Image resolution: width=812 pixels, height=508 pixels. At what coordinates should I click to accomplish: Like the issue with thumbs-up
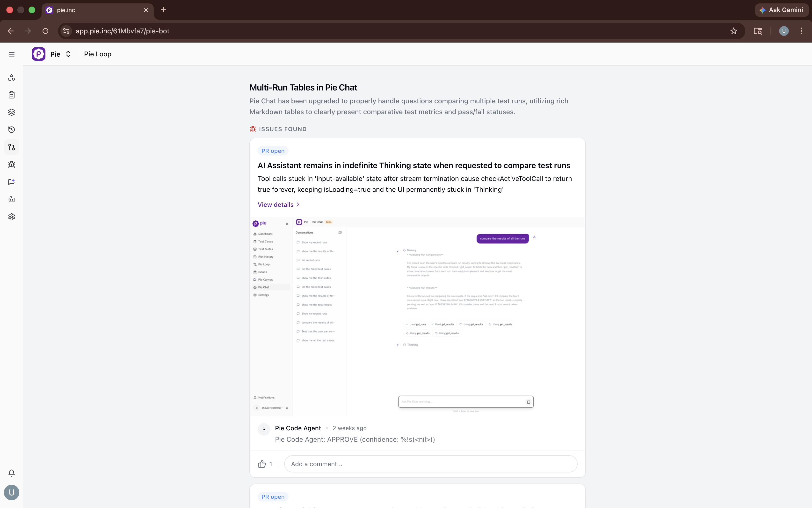click(x=262, y=464)
